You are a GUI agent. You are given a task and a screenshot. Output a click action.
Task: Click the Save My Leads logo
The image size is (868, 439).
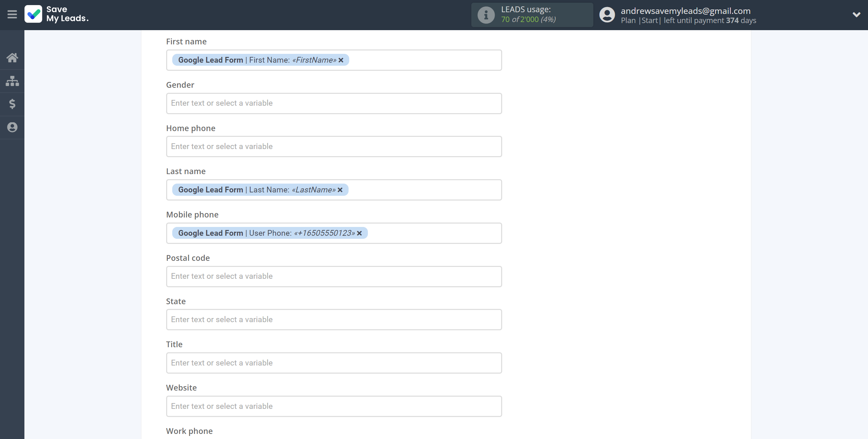(57, 14)
